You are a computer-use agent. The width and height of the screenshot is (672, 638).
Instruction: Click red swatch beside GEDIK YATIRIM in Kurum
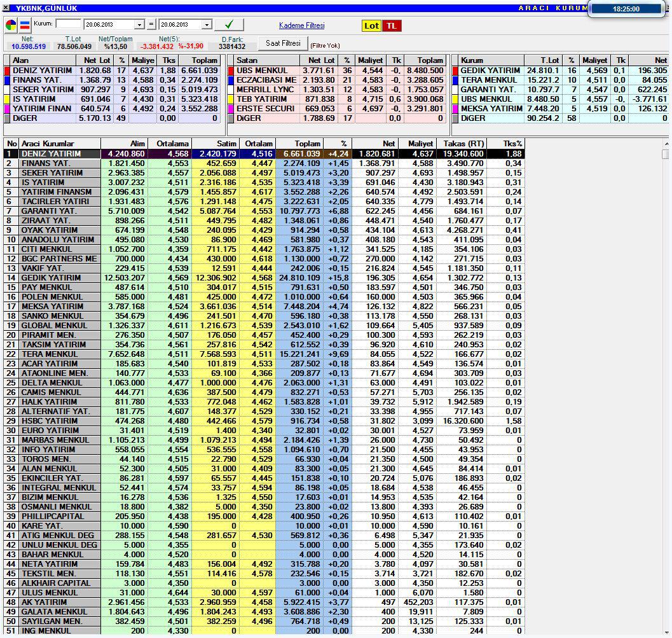click(x=455, y=71)
